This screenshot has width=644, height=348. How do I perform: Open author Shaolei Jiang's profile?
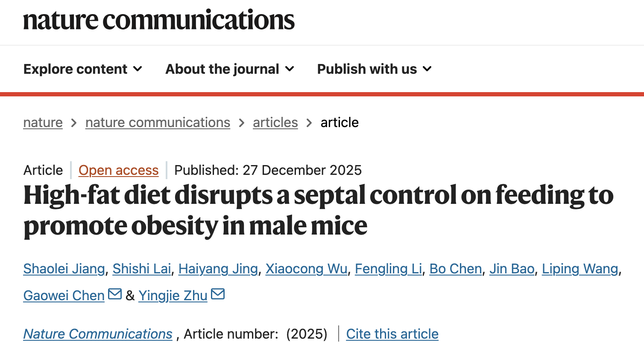pyautogui.click(x=63, y=269)
